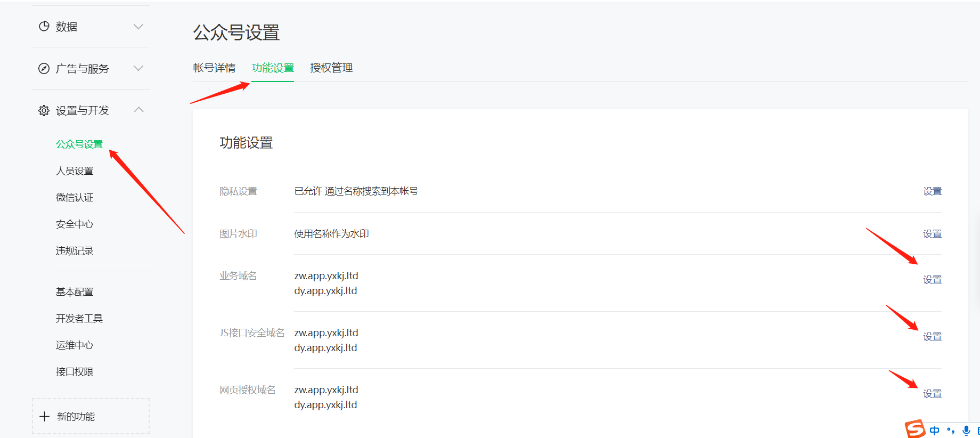Open the 授权管理 tab
Viewport: 980px width, 438px height.
coord(331,68)
